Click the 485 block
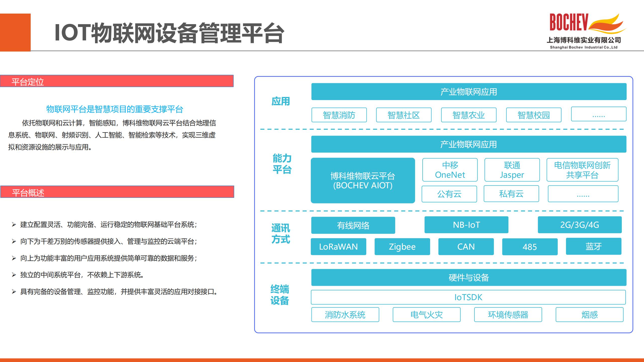Image resolution: width=644 pixels, height=362 pixels. point(530,247)
